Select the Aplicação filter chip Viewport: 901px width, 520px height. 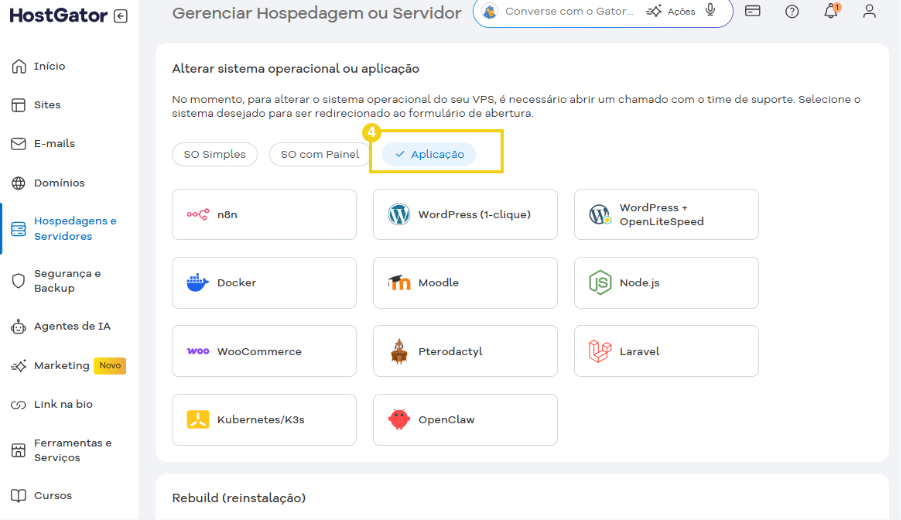pyautogui.click(x=429, y=154)
